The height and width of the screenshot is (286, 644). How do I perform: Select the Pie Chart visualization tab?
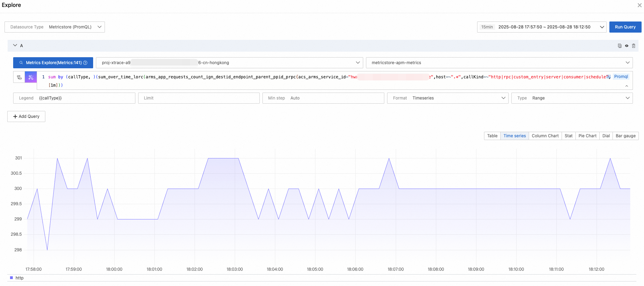pos(587,136)
